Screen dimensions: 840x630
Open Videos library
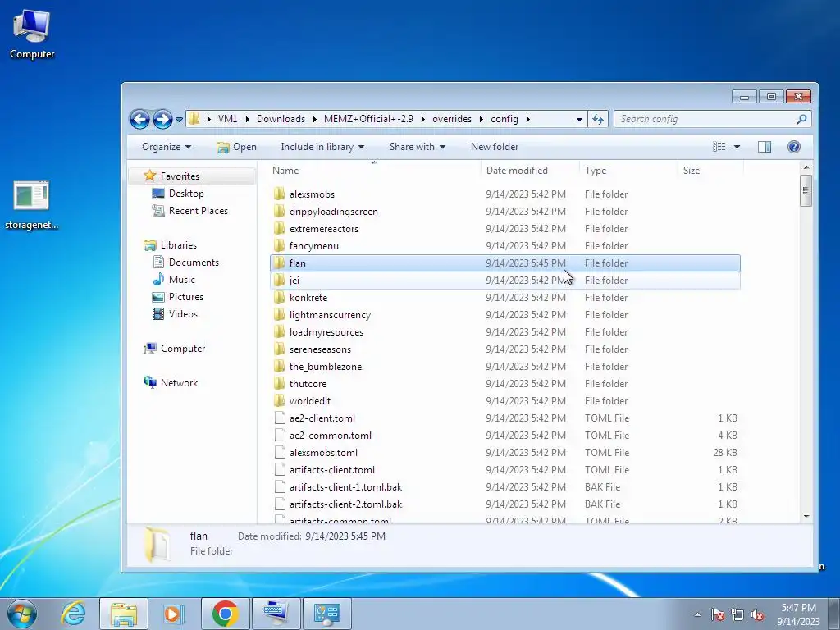tap(183, 314)
